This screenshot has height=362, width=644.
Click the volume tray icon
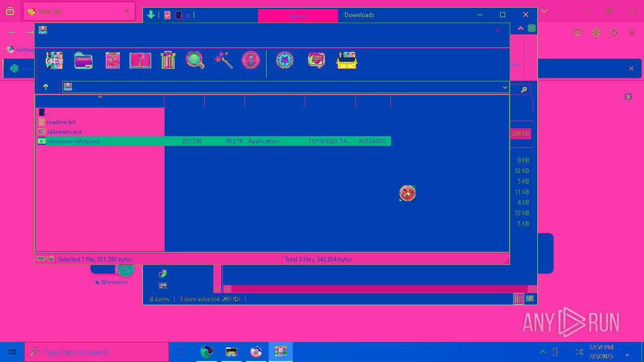580,352
